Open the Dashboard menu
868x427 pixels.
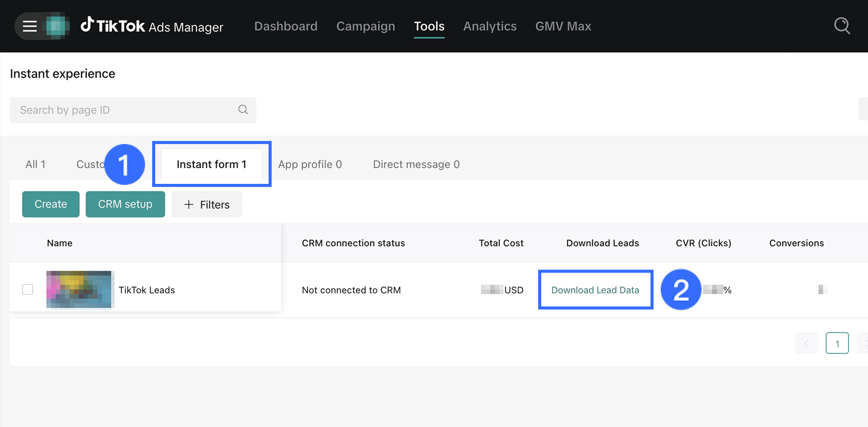[286, 26]
